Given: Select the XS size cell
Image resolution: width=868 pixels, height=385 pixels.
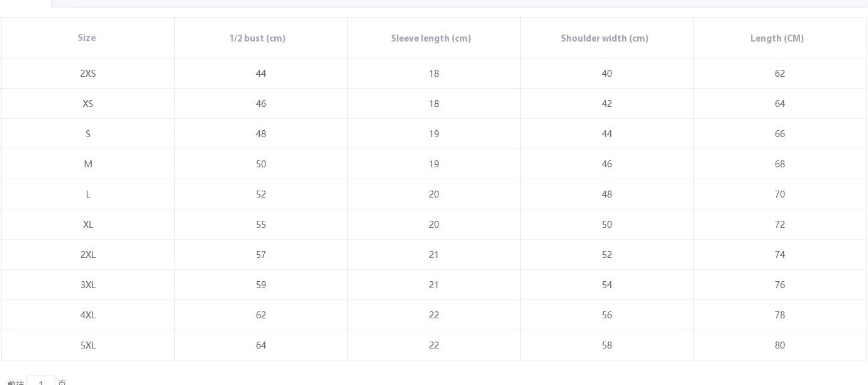Looking at the screenshot, I should click(x=88, y=104).
